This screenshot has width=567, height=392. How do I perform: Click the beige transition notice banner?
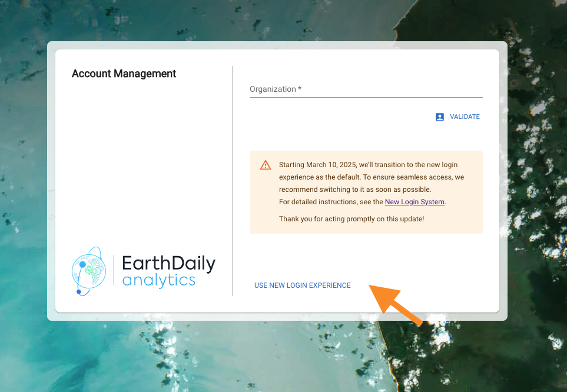tap(366, 192)
